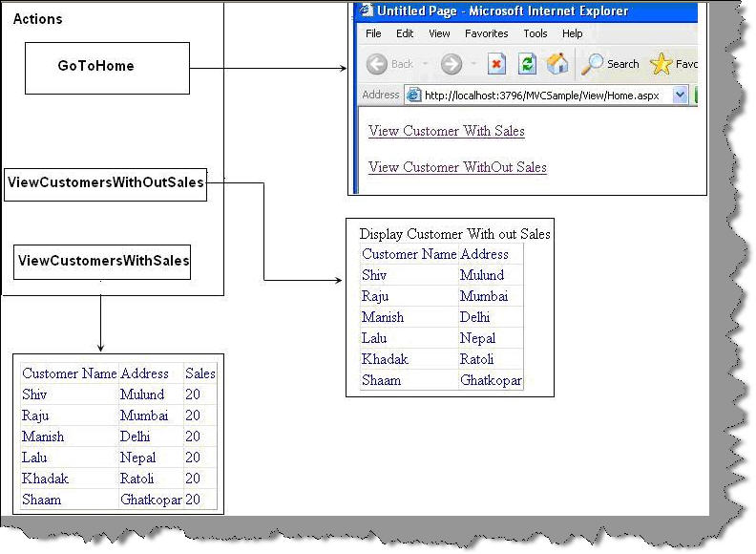Click the green Refresh page icon
Image resolution: width=756 pixels, height=554 pixels.
coord(528,64)
